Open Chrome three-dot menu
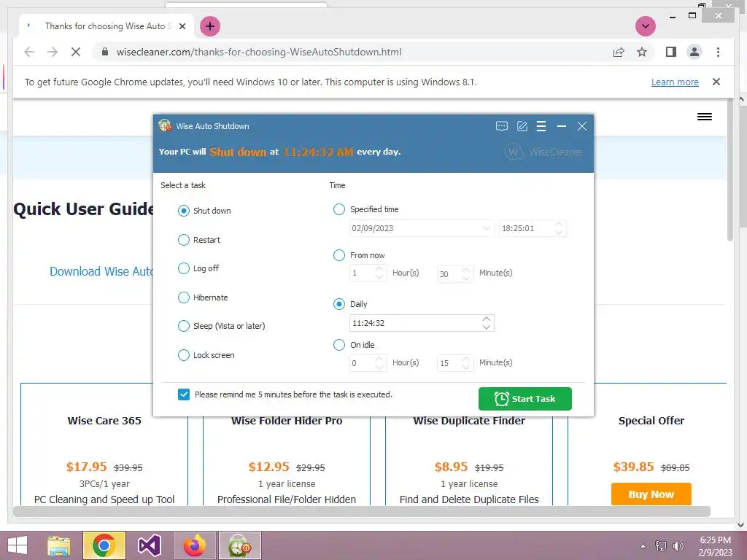 (x=718, y=52)
